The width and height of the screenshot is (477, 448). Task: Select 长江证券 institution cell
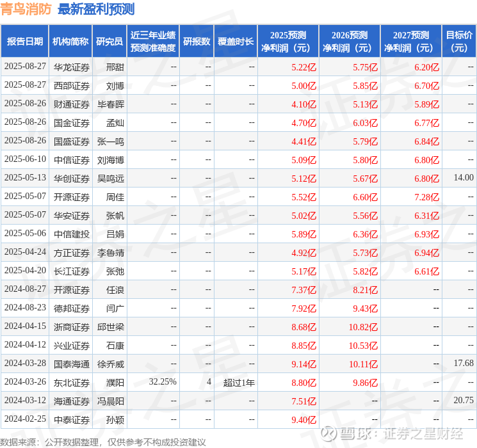[x=72, y=271]
